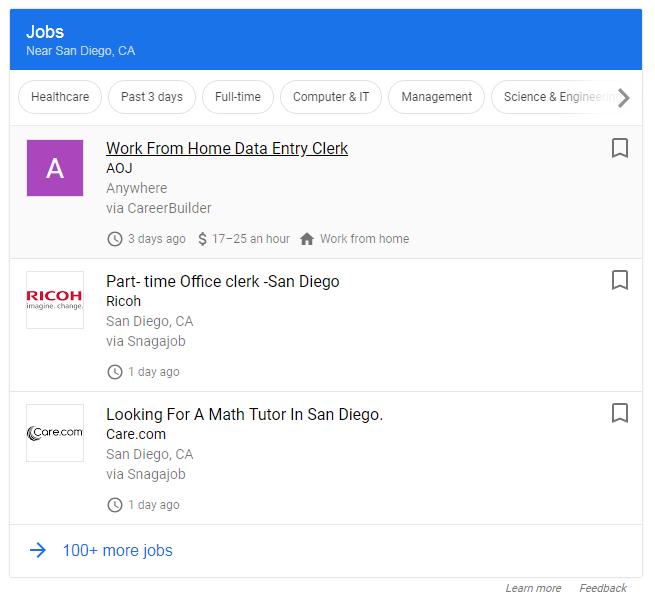
Task: Click 'via Snagajob' under Care.com listing
Action: (x=146, y=474)
